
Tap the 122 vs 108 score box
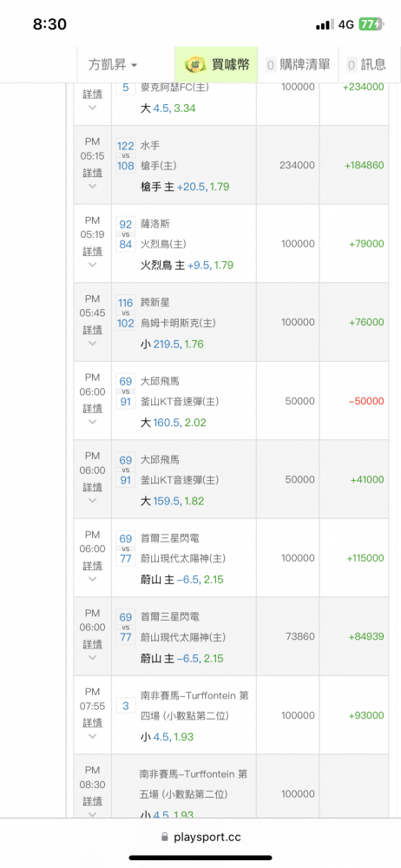pyautogui.click(x=126, y=156)
